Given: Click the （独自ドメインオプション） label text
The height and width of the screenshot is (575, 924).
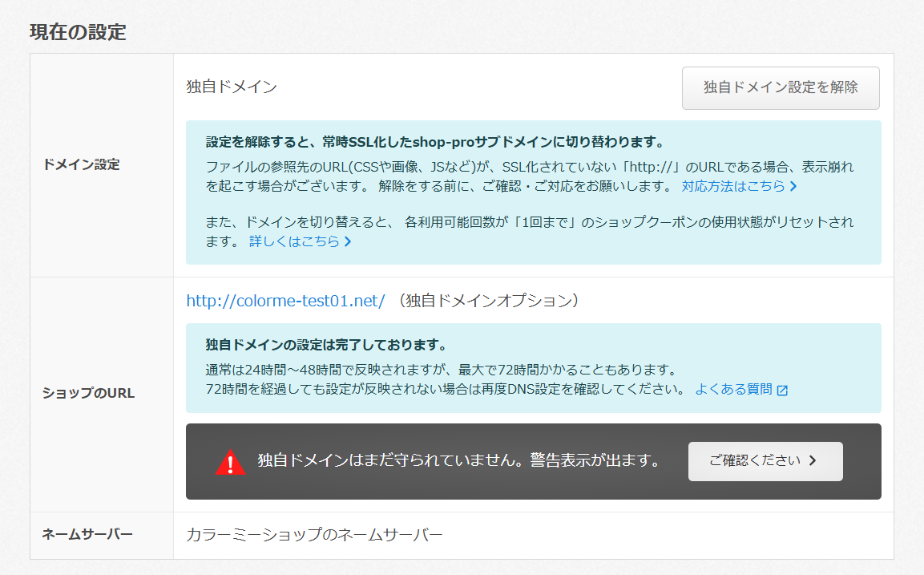Looking at the screenshot, I should (x=487, y=301).
